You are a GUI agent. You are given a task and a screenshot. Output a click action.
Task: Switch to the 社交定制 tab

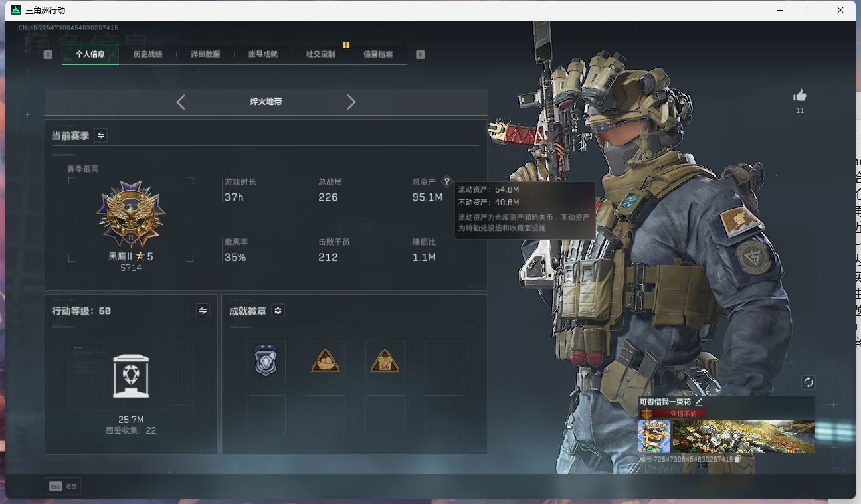pos(320,54)
